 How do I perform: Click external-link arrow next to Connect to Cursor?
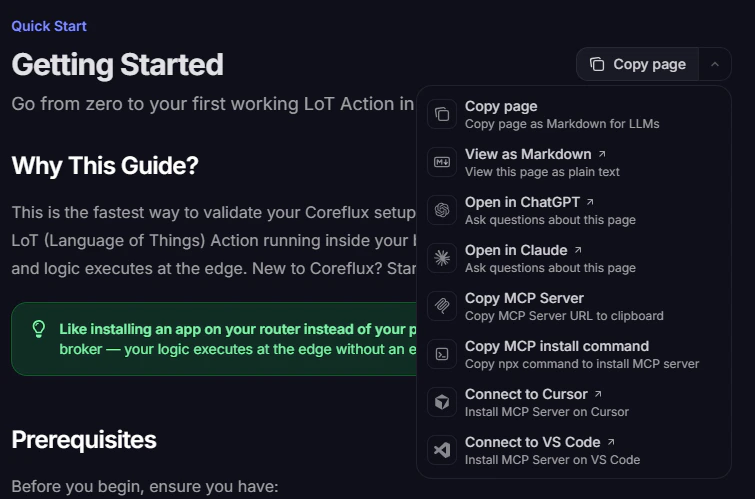tap(598, 394)
